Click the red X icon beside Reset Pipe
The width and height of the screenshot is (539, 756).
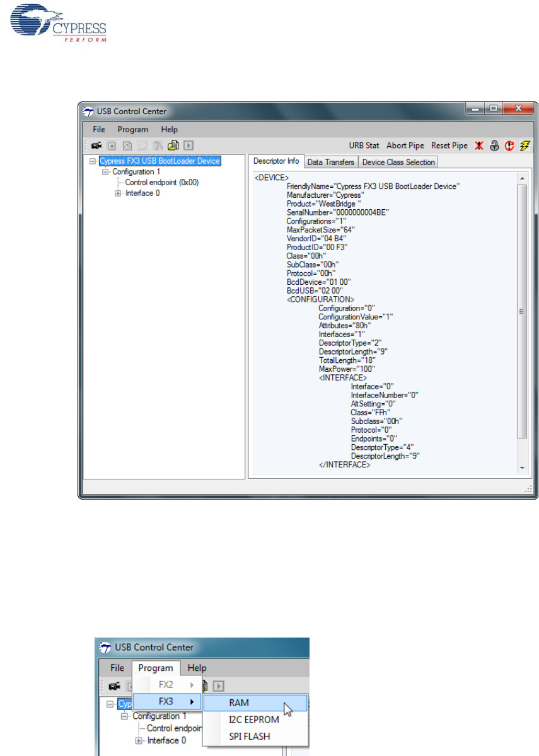(x=479, y=146)
